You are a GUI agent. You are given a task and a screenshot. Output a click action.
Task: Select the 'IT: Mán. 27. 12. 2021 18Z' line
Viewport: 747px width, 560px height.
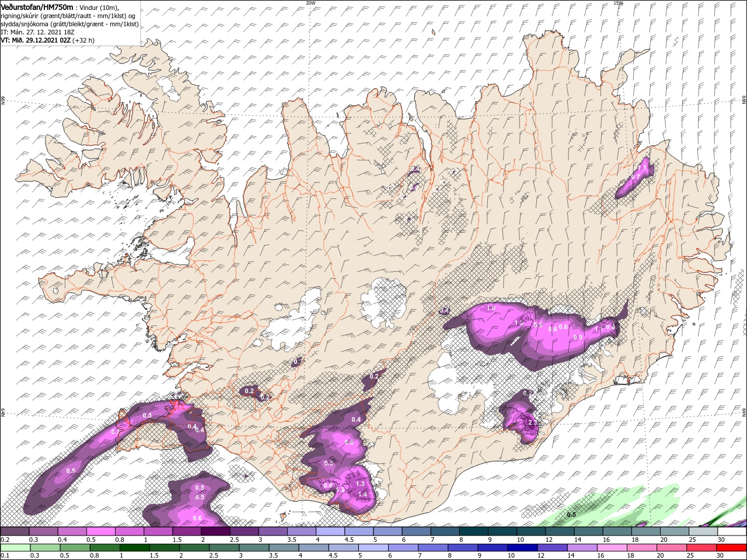pyautogui.click(x=37, y=32)
